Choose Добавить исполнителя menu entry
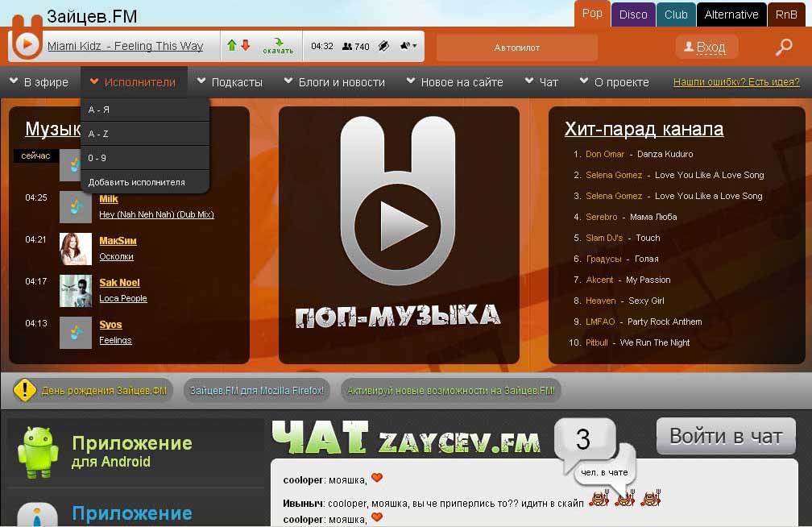This screenshot has height=527, width=812. coord(145,182)
